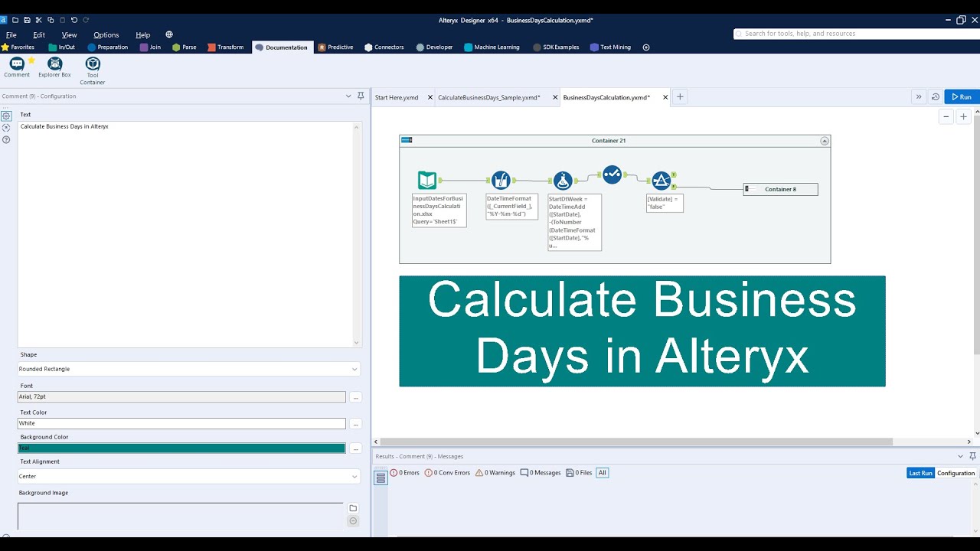Viewport: 980px width, 551px height.
Task: Click the search tools and help field
Action: click(856, 34)
